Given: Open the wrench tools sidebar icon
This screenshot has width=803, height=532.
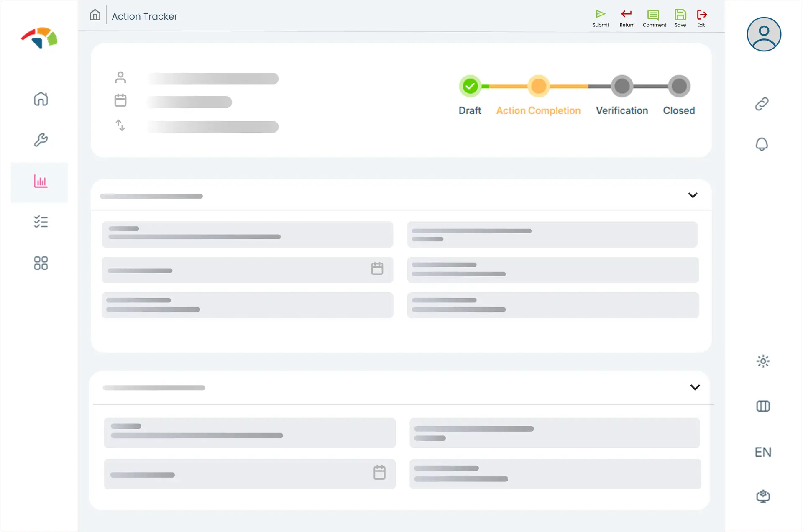Looking at the screenshot, I should pos(41,140).
